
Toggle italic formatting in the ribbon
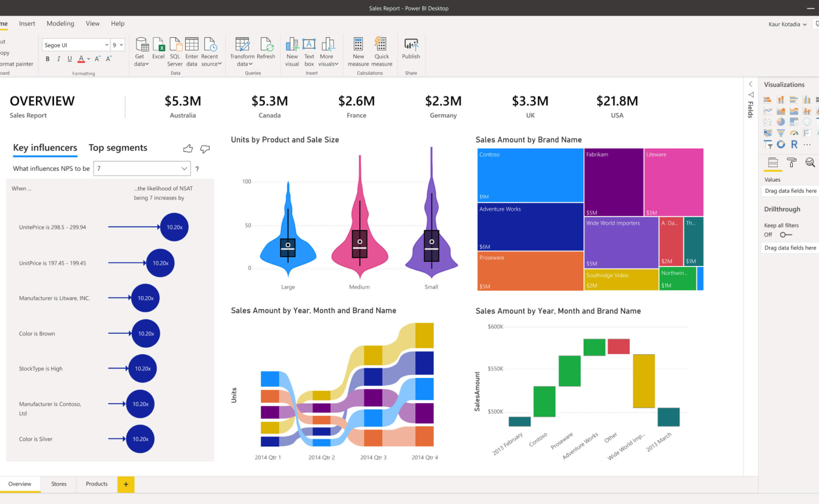pyautogui.click(x=58, y=59)
